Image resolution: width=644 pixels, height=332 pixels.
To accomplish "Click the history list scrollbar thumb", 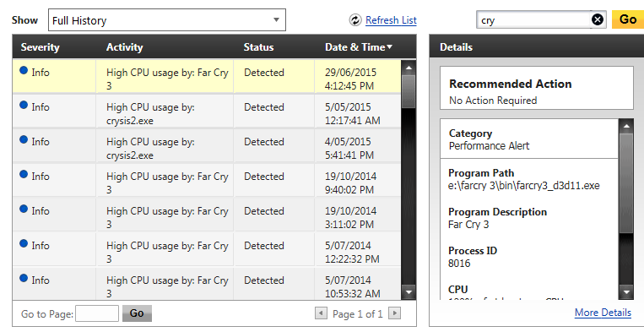I will (409, 91).
